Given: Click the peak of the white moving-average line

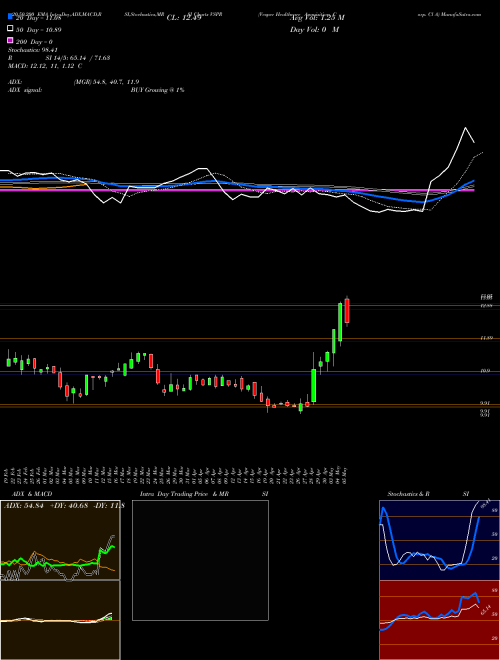Looking at the screenshot, I should click(465, 128).
